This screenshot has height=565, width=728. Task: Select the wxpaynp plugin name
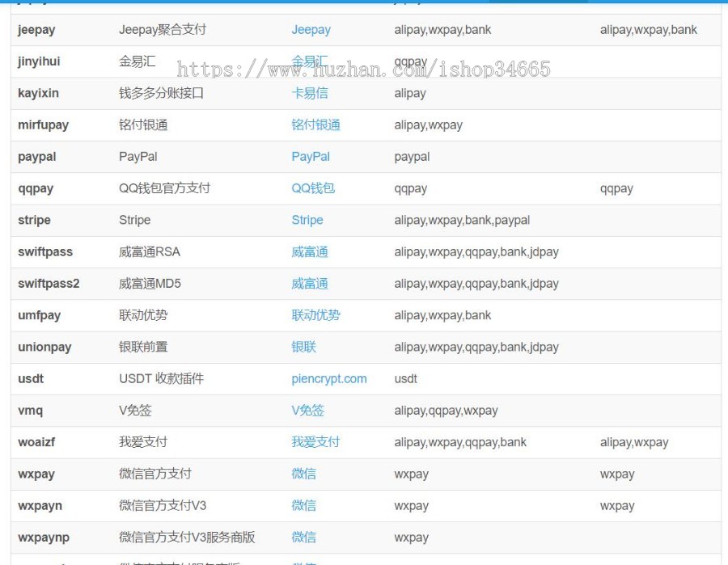pyautogui.click(x=44, y=538)
